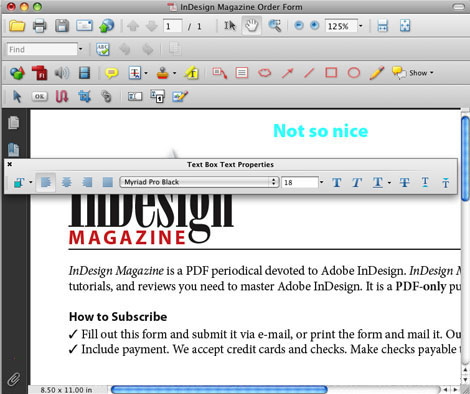Close the Text Box Text Properties bar
This screenshot has height=394, width=470.
click(10, 164)
